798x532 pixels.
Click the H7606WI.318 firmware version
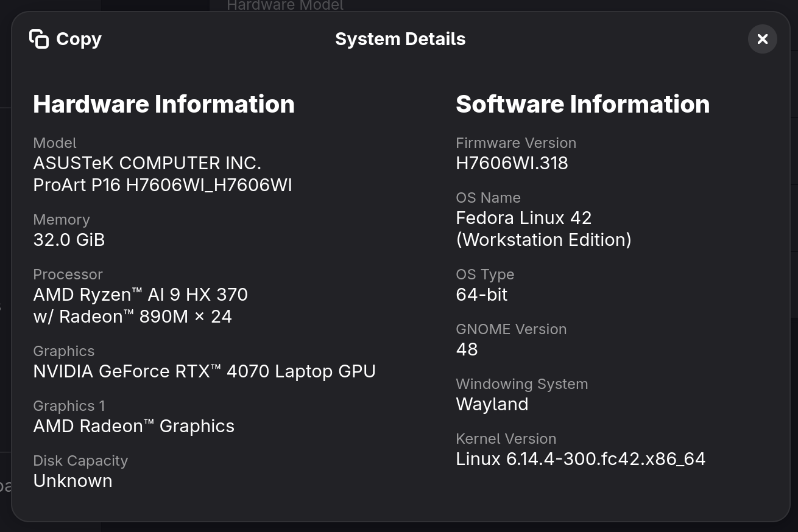pyautogui.click(x=512, y=163)
